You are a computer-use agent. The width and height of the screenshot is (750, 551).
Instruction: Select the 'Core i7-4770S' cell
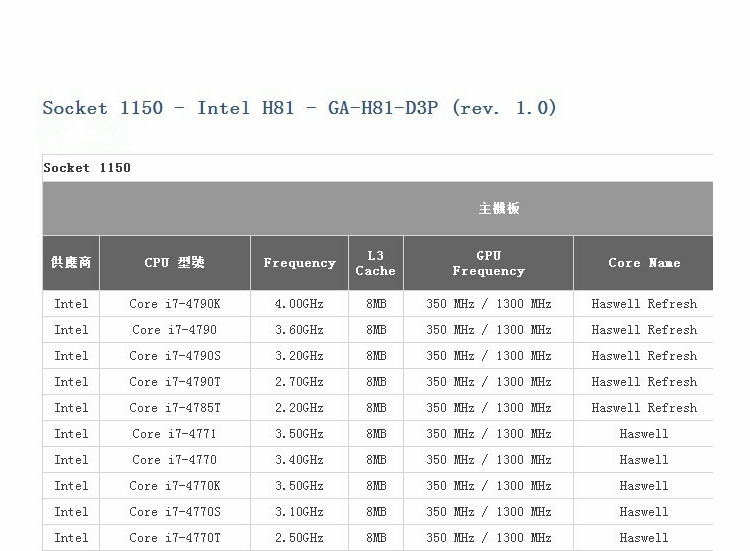[175, 512]
